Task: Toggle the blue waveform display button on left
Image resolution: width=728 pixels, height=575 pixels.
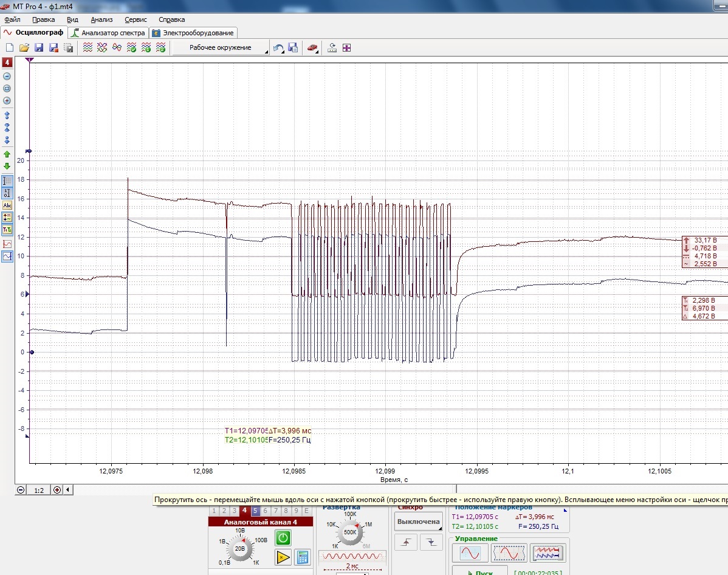Action: (x=7, y=256)
